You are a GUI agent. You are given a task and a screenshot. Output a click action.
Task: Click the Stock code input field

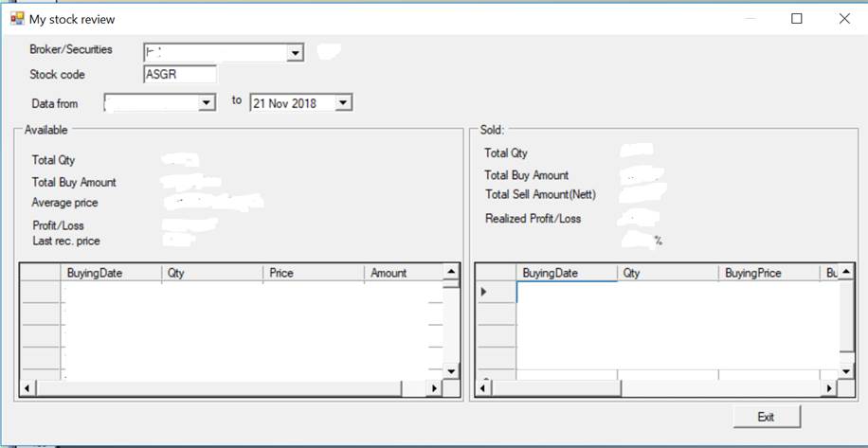click(x=180, y=75)
